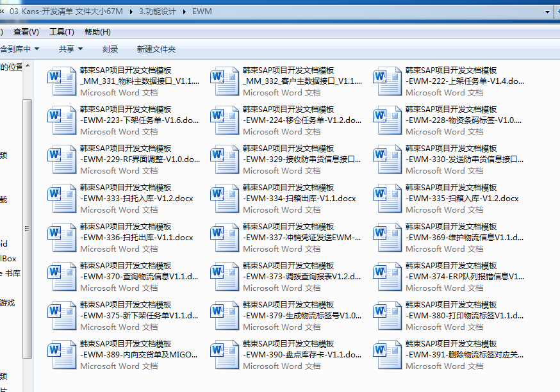
Task: Select Word icon of EWM-391-删除物流标签对应关系
Action: point(387,354)
